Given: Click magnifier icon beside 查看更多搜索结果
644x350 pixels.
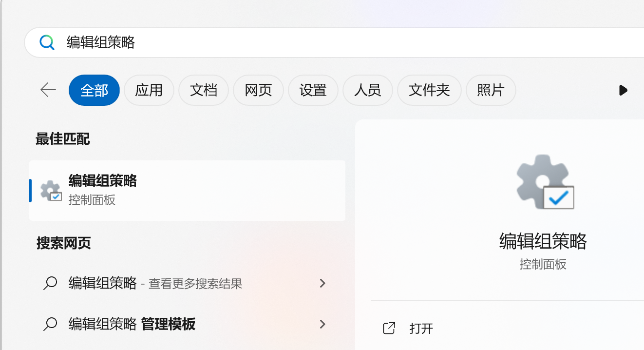Looking at the screenshot, I should point(50,283).
